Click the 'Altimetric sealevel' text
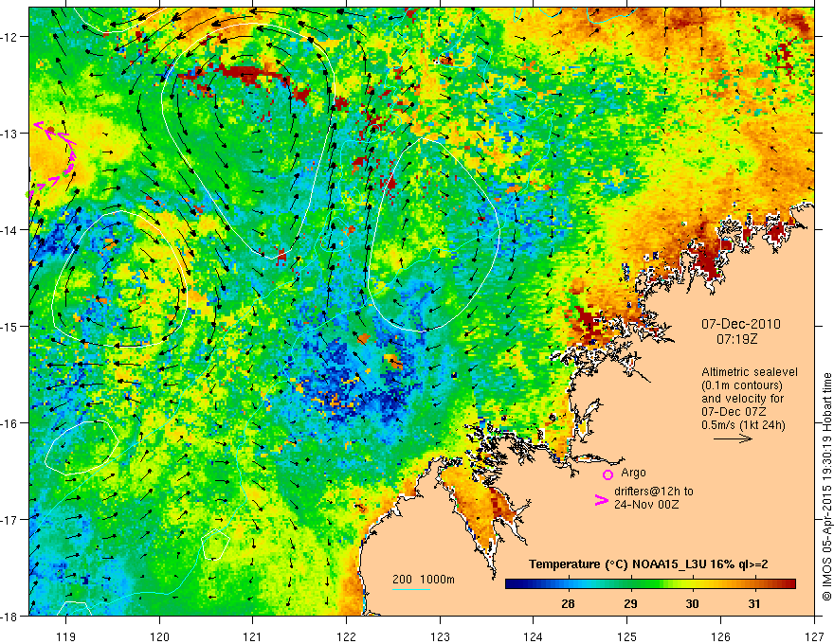834x644 pixels. click(x=750, y=372)
